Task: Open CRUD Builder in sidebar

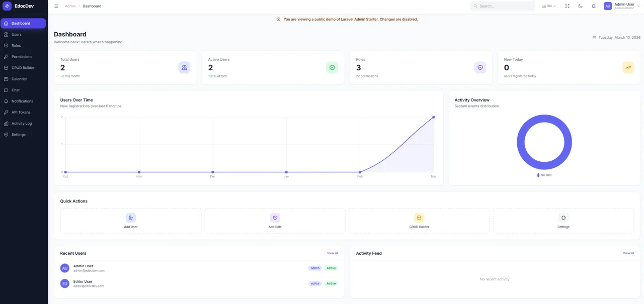Action: (x=24, y=68)
